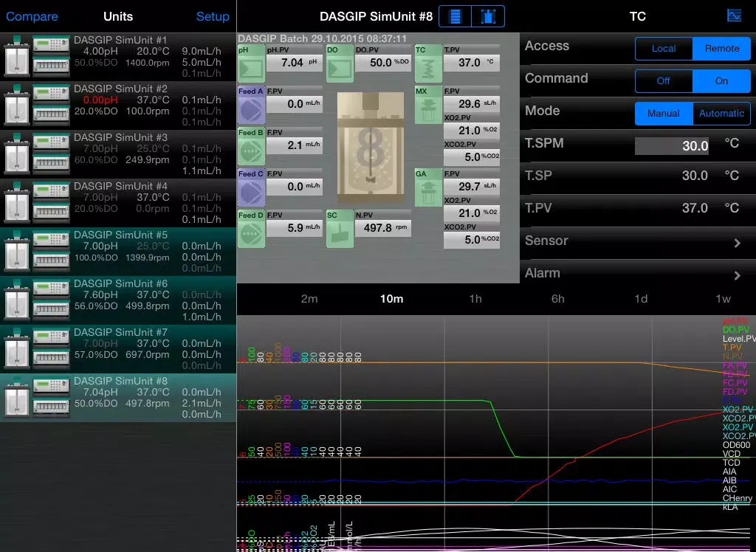Open the MX gas mixing icon
This screenshot has height=552, width=756.
click(x=428, y=105)
